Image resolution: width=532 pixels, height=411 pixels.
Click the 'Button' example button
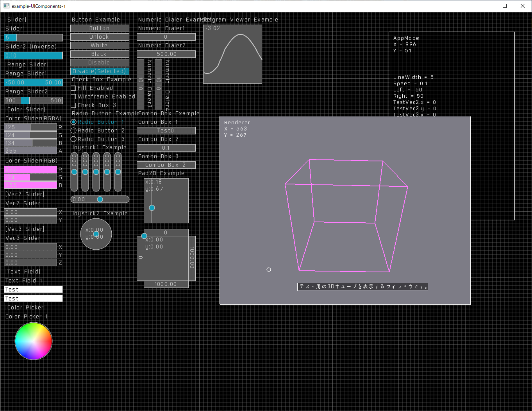pos(100,28)
